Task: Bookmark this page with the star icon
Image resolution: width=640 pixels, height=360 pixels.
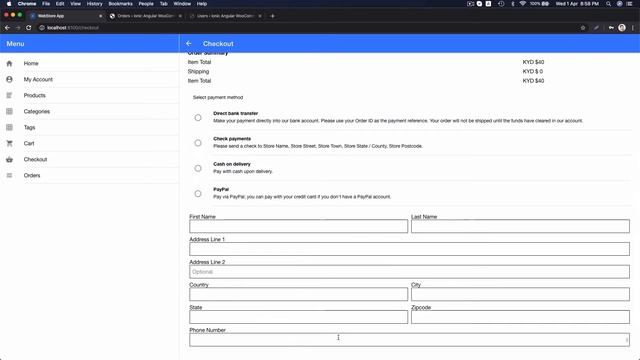Action: click(583, 28)
